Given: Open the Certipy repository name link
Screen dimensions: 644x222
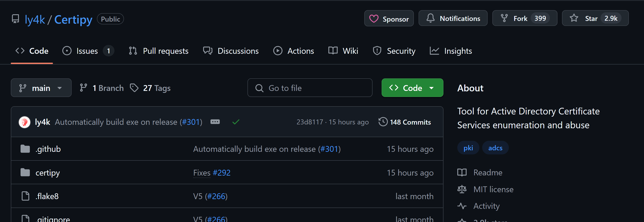Looking at the screenshot, I should click(x=73, y=19).
